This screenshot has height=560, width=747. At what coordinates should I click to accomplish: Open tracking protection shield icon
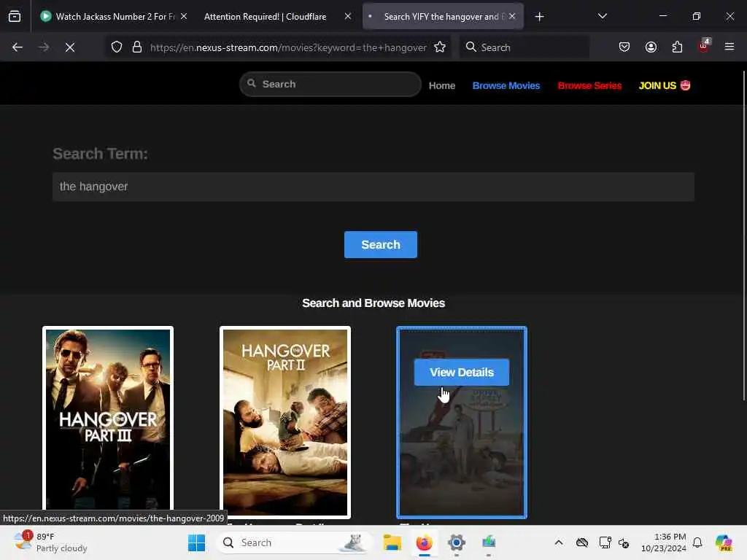(x=117, y=47)
